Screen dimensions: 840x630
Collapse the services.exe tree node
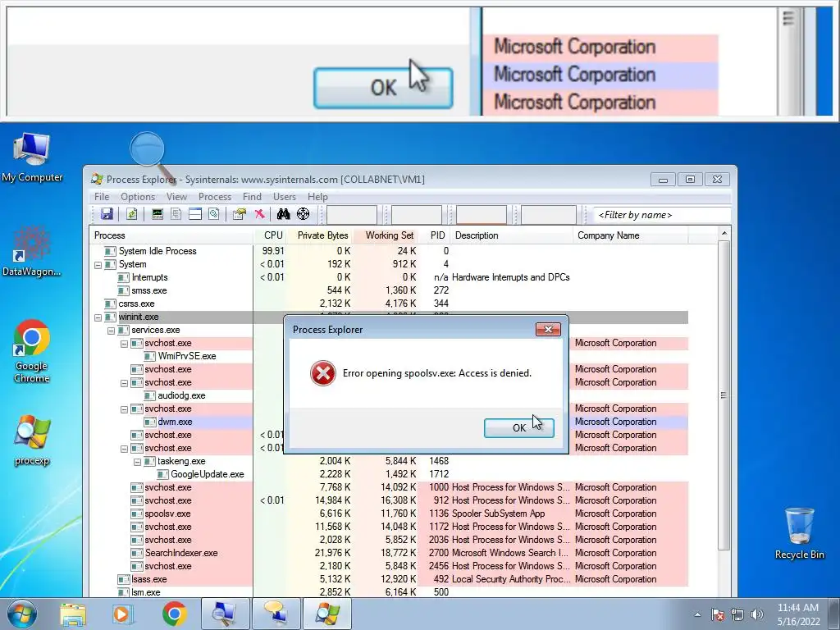(x=111, y=331)
